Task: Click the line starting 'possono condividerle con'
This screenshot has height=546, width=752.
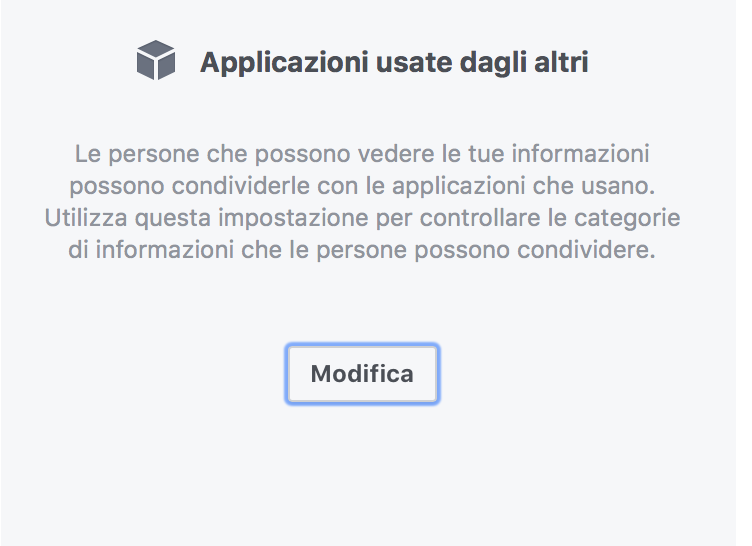Action: (362, 186)
